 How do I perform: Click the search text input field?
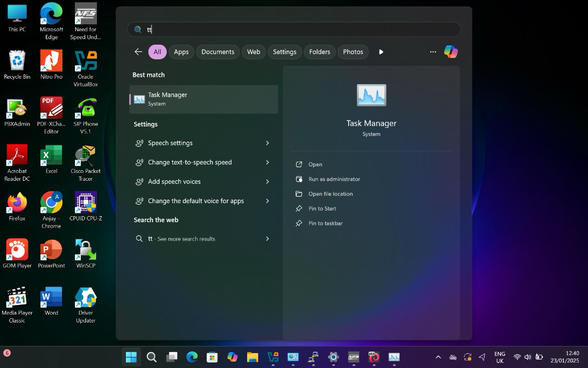tap(294, 29)
